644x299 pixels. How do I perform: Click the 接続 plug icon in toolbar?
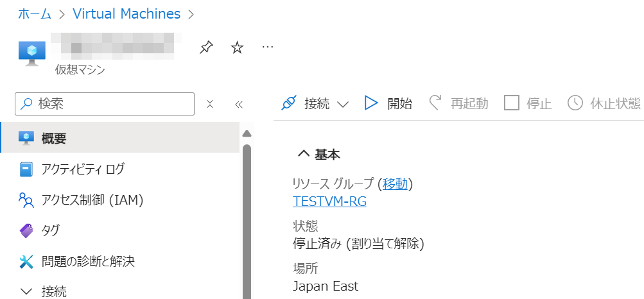click(290, 103)
